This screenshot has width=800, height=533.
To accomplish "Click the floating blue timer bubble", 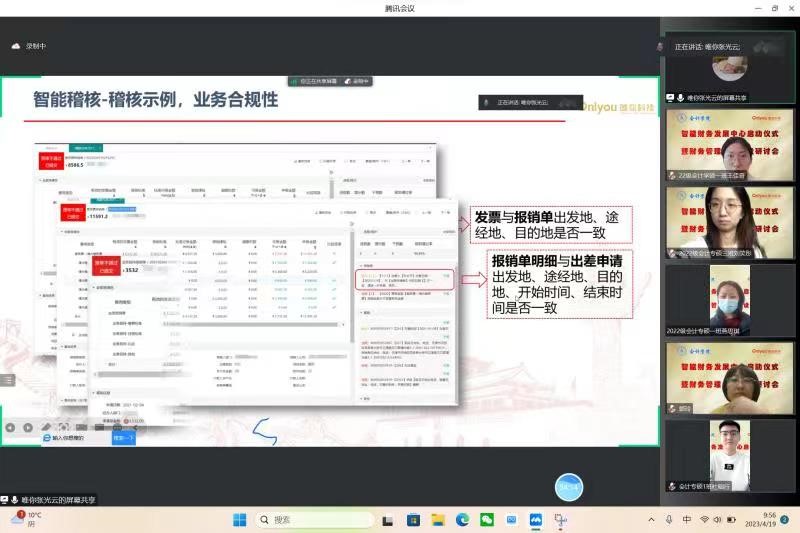I will 569,487.
